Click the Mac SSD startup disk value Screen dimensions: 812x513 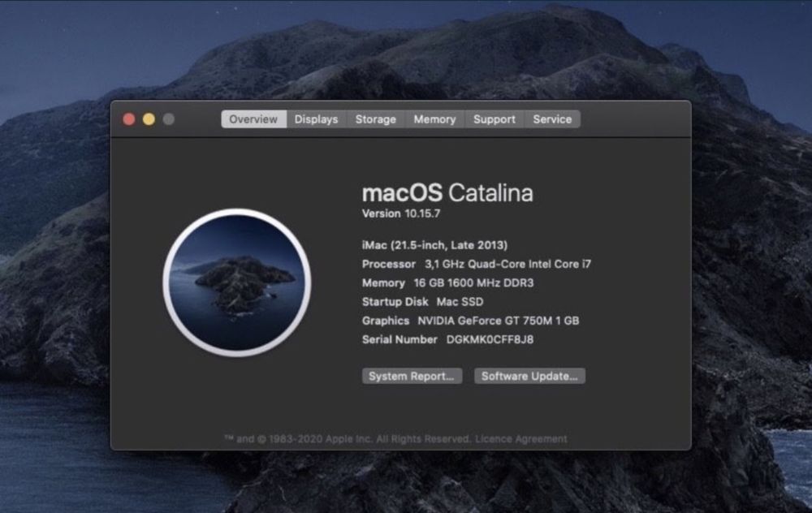pos(460,302)
